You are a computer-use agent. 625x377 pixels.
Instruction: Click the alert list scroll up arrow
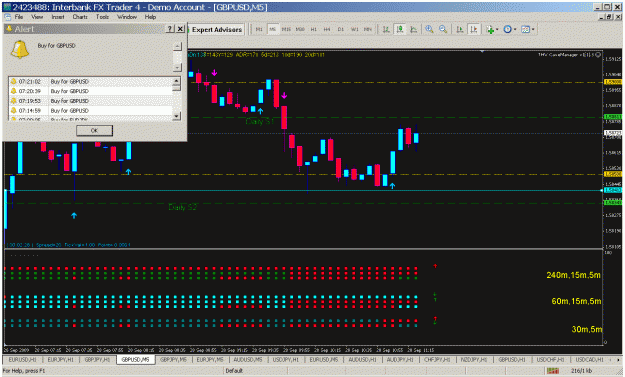[177, 81]
